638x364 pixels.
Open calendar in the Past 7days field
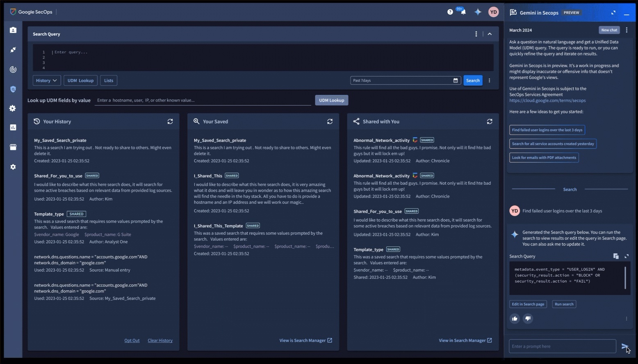click(x=456, y=80)
